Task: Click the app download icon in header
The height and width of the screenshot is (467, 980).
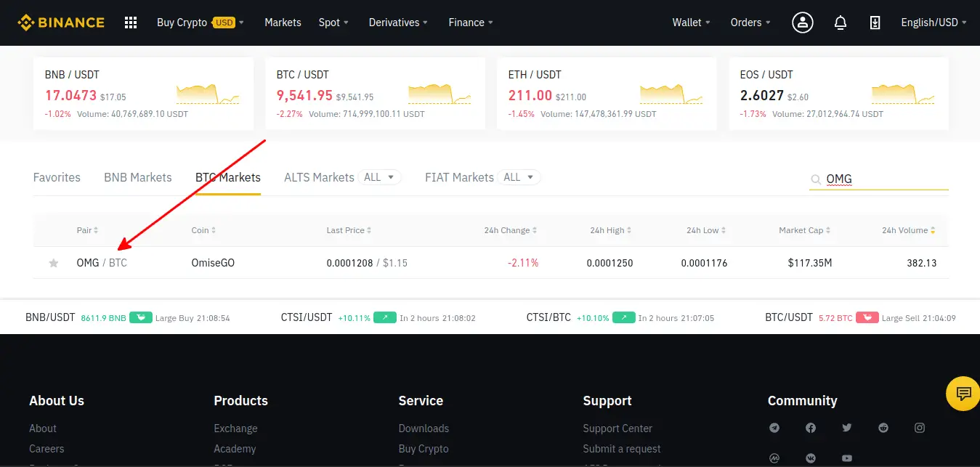Action: [875, 23]
